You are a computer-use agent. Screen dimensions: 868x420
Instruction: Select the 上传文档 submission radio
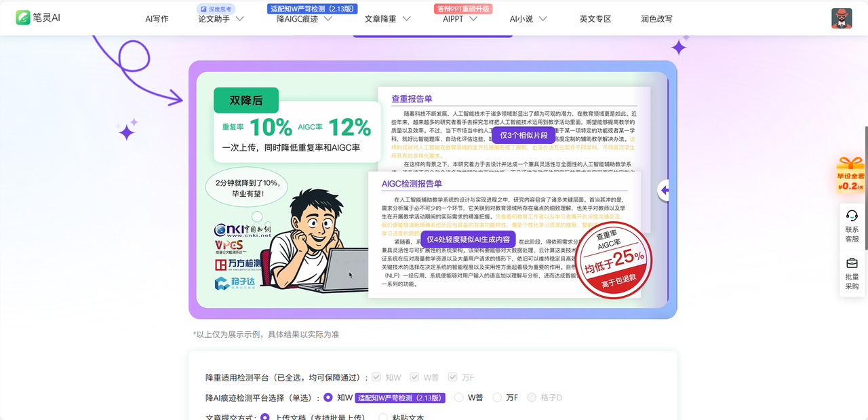tap(264, 417)
